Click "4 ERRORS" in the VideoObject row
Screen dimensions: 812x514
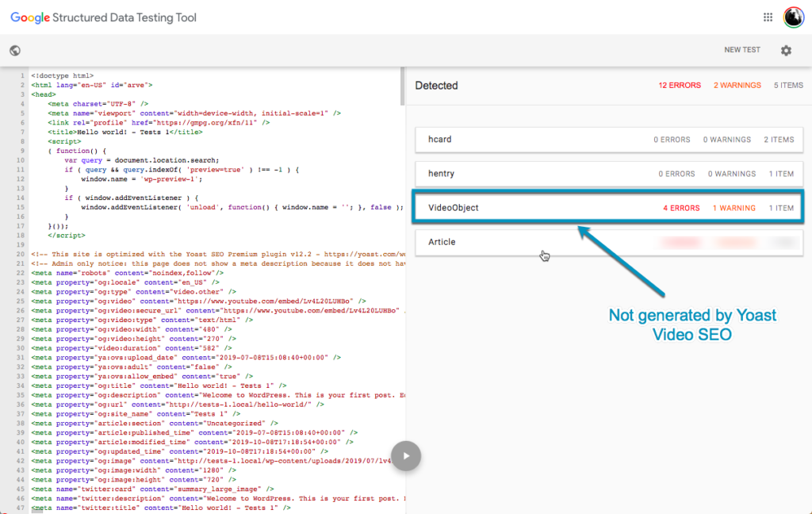pyautogui.click(x=681, y=209)
